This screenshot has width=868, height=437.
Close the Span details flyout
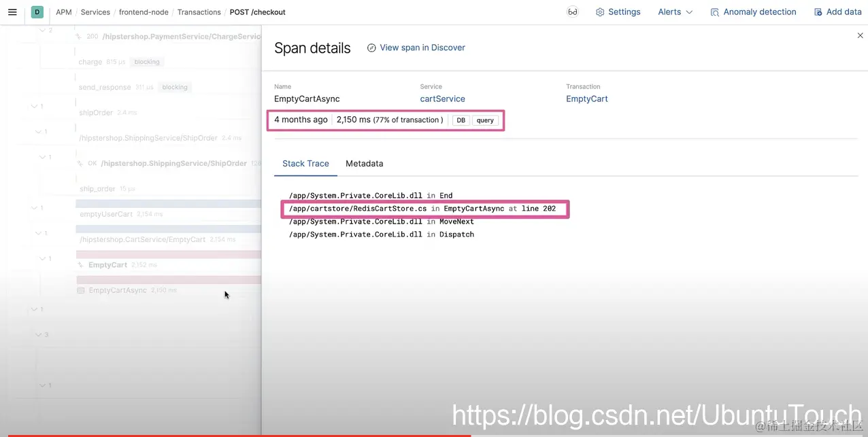click(x=860, y=35)
